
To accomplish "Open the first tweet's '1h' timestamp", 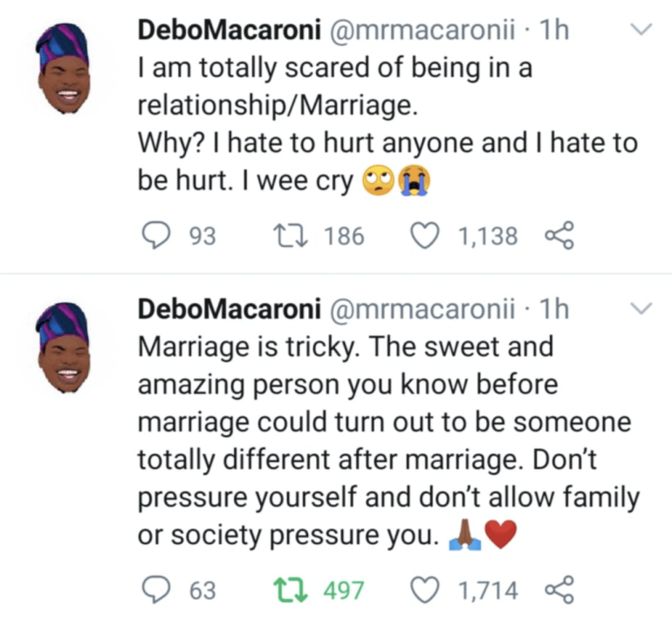I will tap(555, 30).
